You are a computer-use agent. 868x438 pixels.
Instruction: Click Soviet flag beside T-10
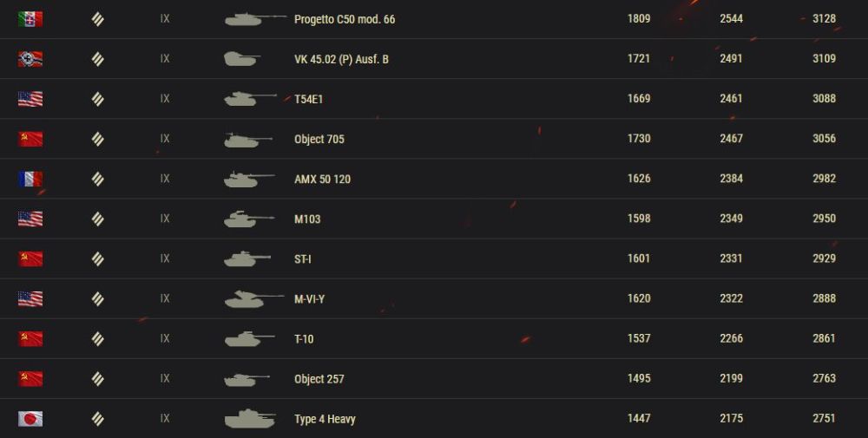tap(30, 339)
